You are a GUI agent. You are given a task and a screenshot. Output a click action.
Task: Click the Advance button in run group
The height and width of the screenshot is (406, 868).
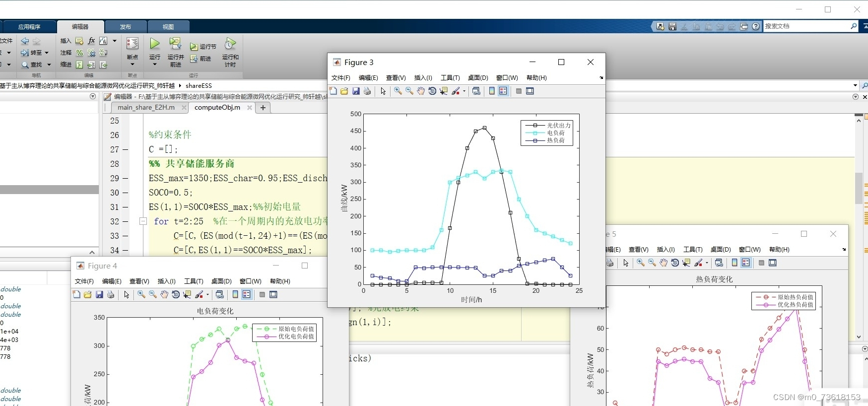click(x=200, y=59)
